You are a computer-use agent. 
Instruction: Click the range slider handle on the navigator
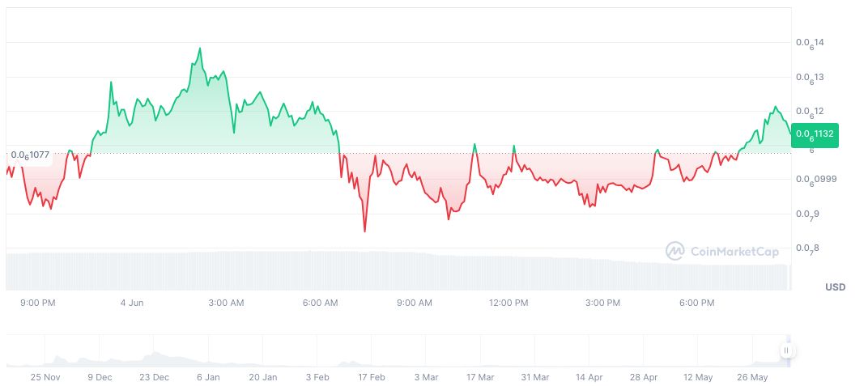786,350
